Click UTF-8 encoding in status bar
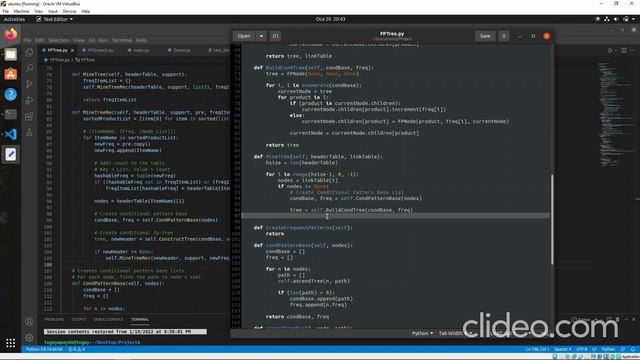 [x=582, y=349]
